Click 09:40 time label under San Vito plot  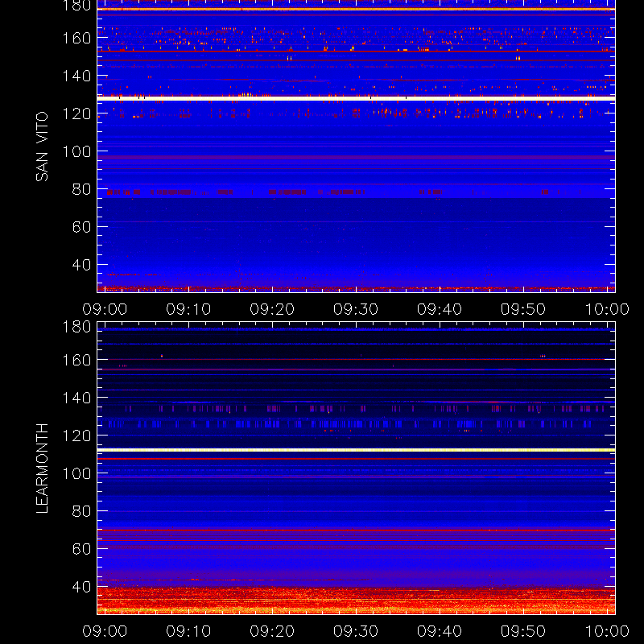tap(440, 309)
